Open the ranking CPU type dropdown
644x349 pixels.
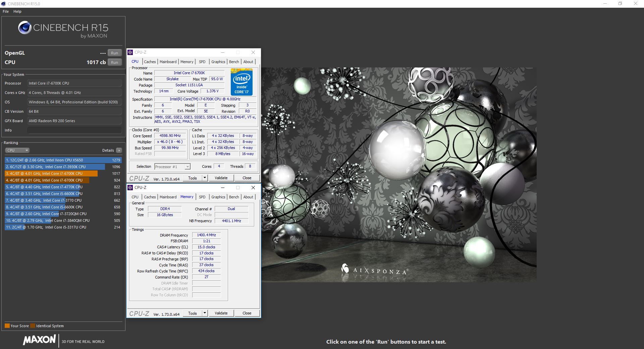(17, 150)
